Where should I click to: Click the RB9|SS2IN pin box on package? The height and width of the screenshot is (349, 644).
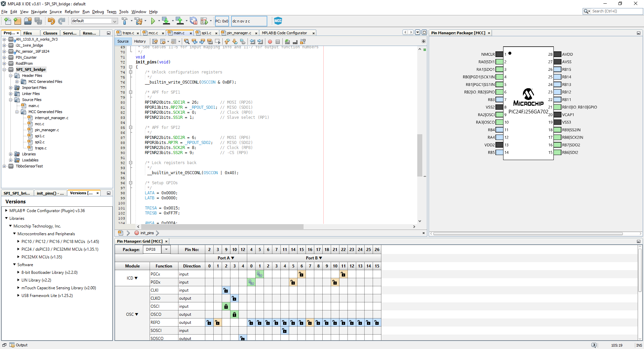click(557, 130)
